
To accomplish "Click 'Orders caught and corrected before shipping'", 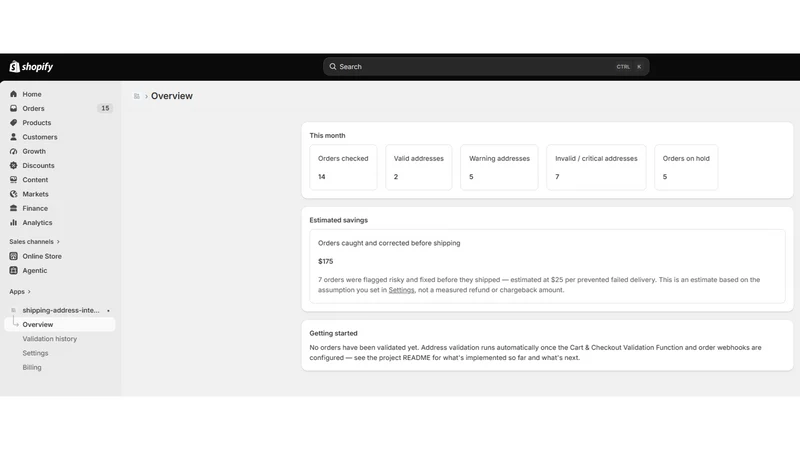I will tap(389, 243).
